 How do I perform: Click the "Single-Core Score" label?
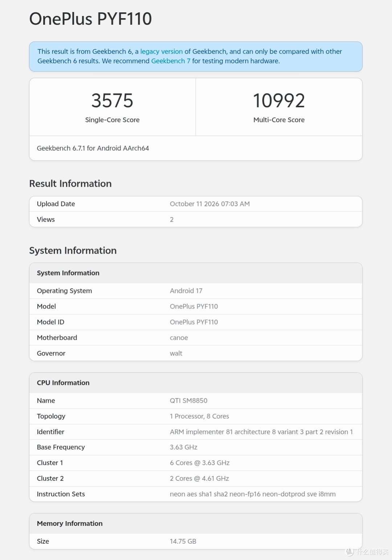[x=112, y=120]
